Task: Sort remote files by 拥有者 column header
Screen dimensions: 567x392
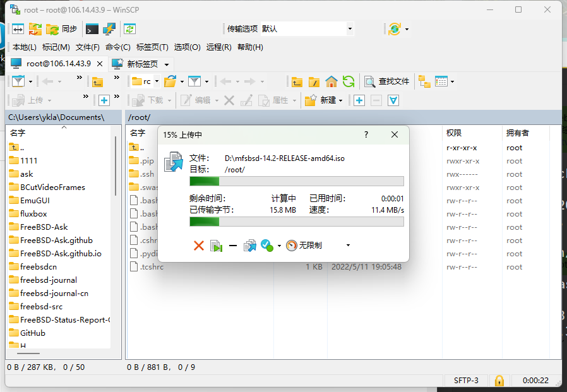Action: 525,133
